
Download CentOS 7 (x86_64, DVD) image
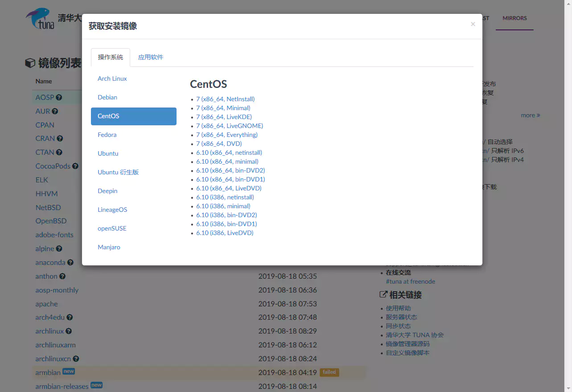pos(218,144)
